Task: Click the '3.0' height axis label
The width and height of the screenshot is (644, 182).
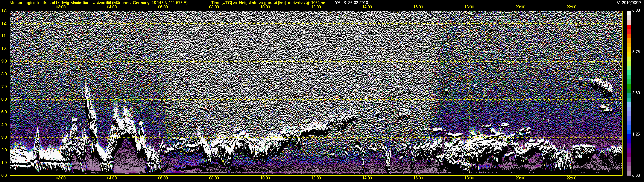Action: pos(4,137)
